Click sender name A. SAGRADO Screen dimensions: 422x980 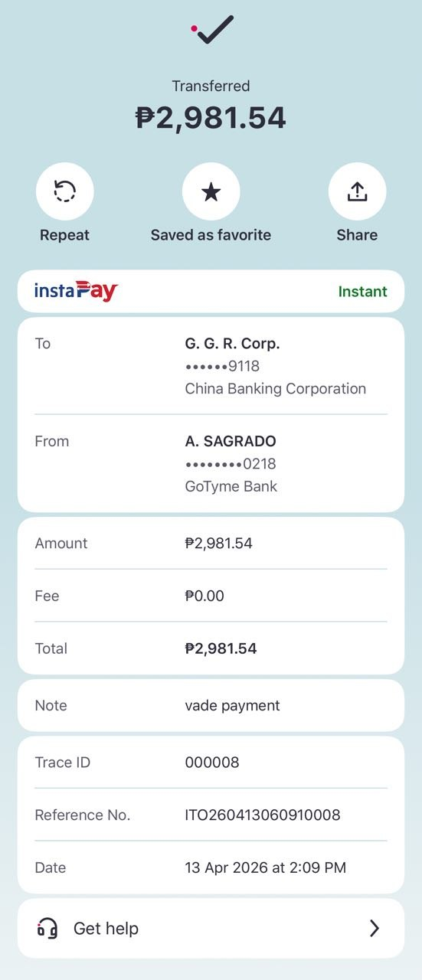[231, 441]
